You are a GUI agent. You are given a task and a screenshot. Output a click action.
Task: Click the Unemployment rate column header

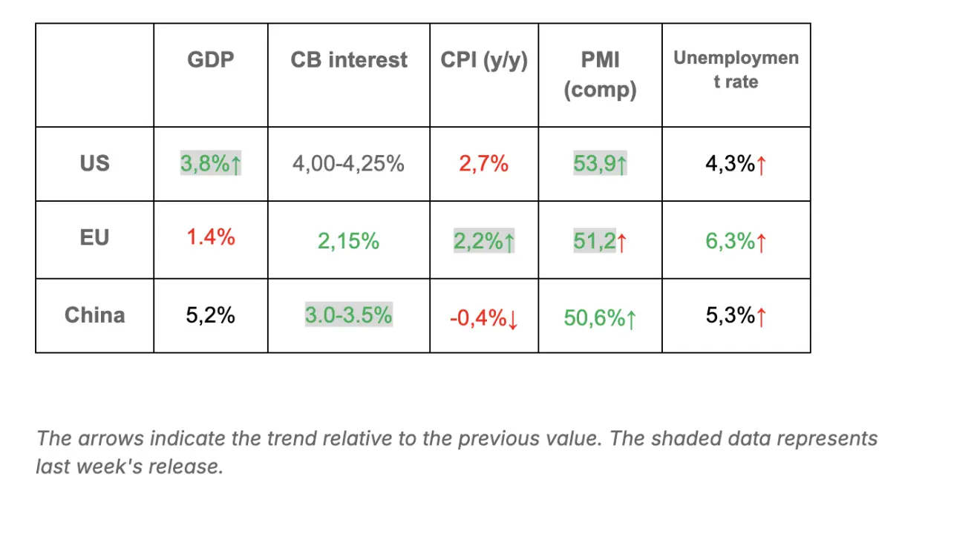736,70
